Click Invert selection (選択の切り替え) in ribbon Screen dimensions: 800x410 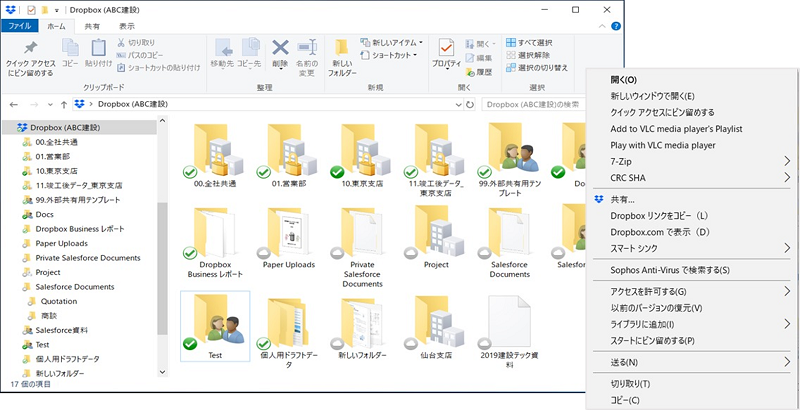[537, 67]
